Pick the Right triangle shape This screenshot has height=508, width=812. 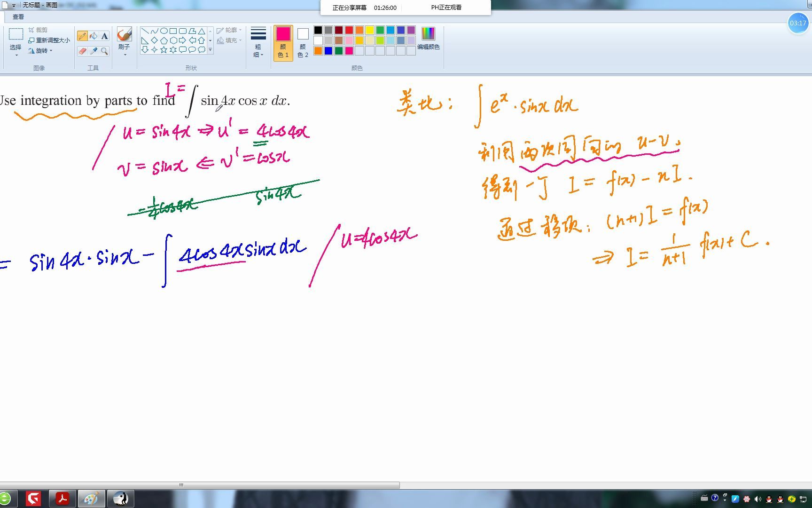click(145, 40)
